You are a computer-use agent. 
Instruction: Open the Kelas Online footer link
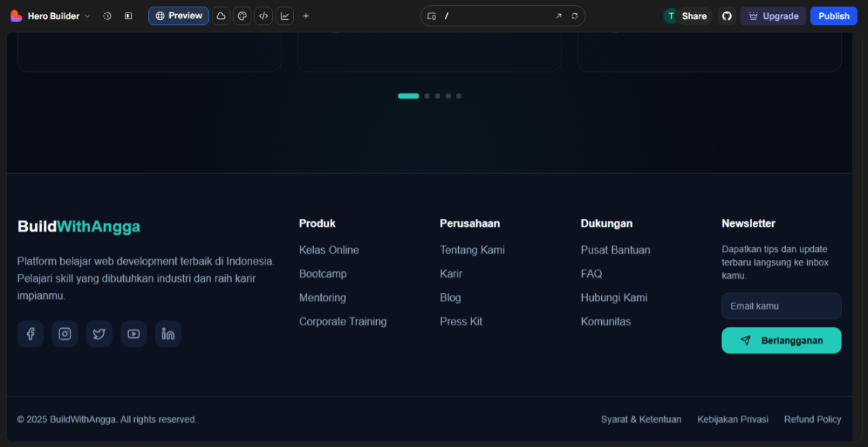pyautogui.click(x=329, y=250)
